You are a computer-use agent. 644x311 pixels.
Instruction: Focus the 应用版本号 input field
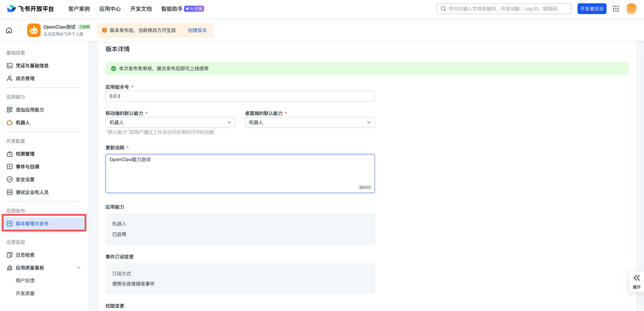tap(240, 96)
